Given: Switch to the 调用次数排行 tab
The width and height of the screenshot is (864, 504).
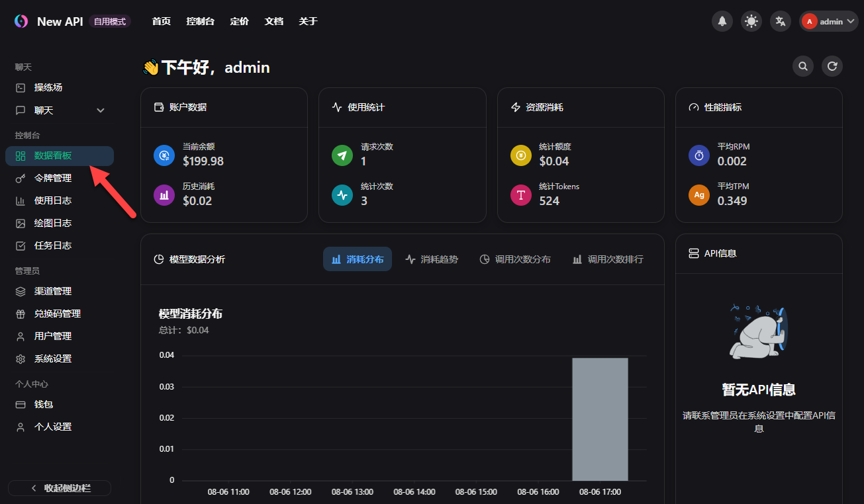Looking at the screenshot, I should click(606, 259).
